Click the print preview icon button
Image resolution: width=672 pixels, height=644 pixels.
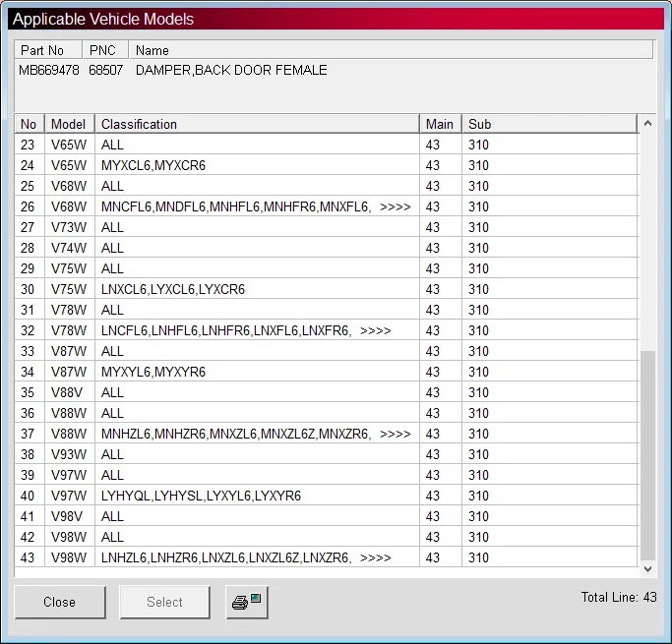tap(247, 602)
